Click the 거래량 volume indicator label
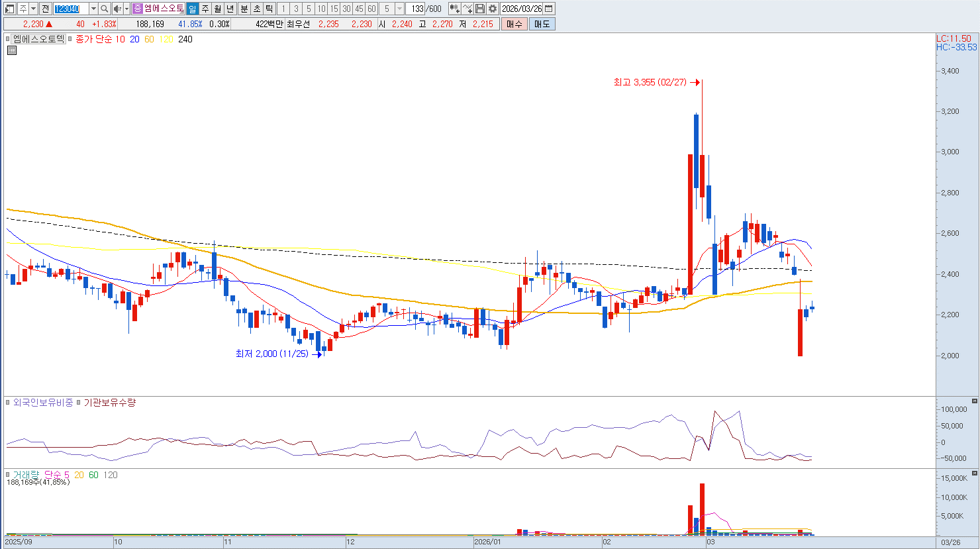Screen dimensions: 980x549 [26, 475]
